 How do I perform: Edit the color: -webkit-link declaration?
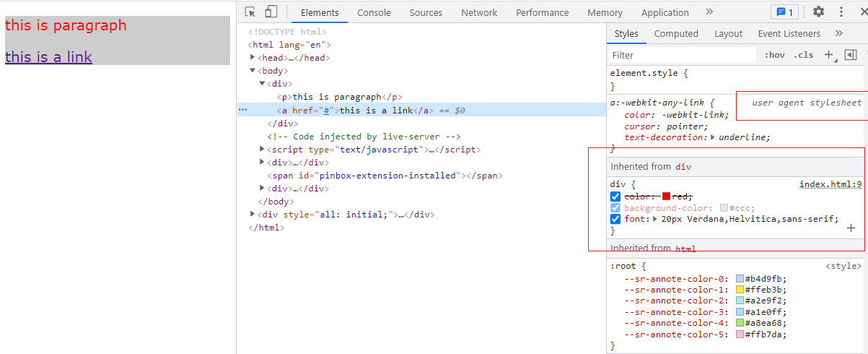tap(677, 115)
